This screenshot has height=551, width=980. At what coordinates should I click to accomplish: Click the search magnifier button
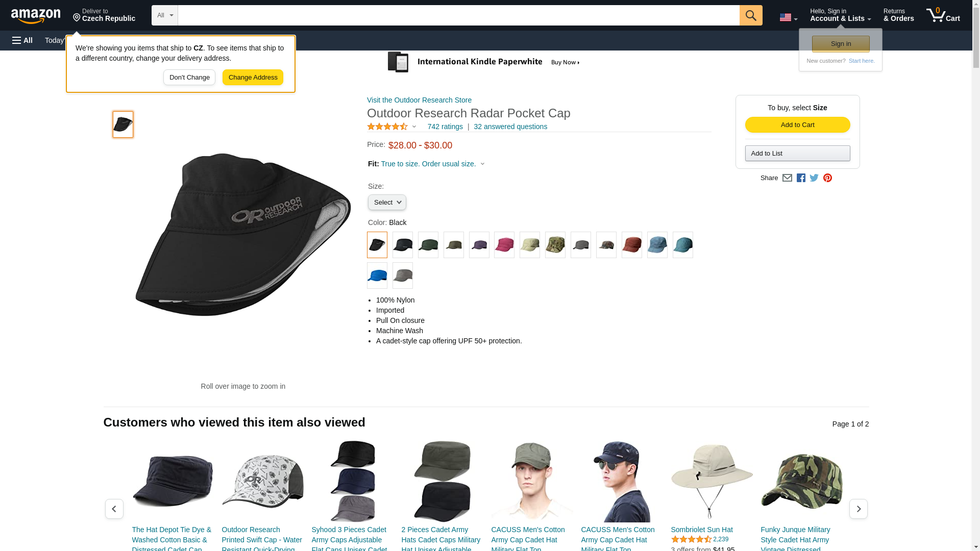pos(751,15)
